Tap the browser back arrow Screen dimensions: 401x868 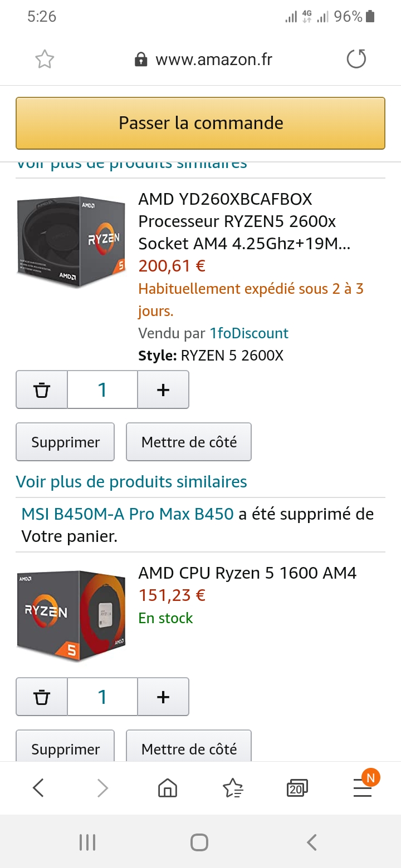(38, 787)
